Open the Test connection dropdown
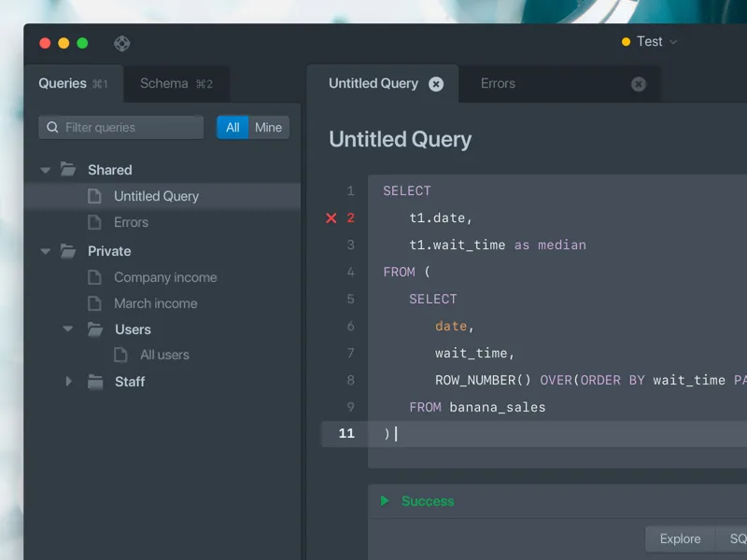 (x=649, y=42)
